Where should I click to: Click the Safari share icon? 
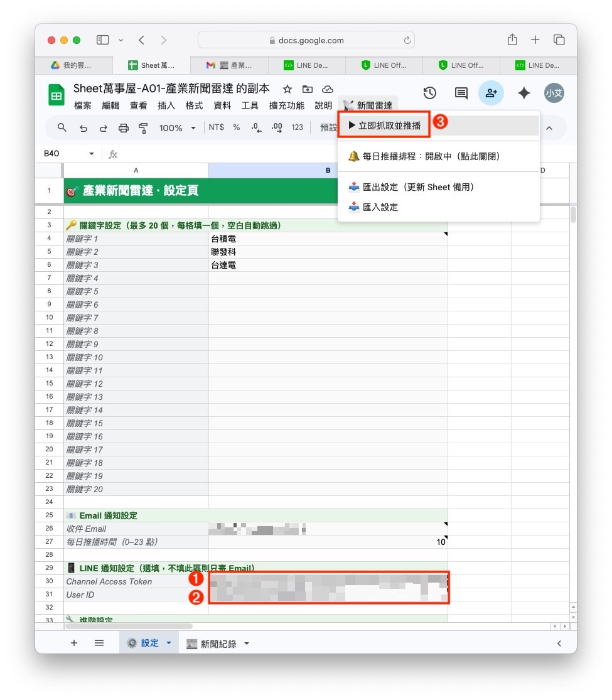click(x=512, y=40)
